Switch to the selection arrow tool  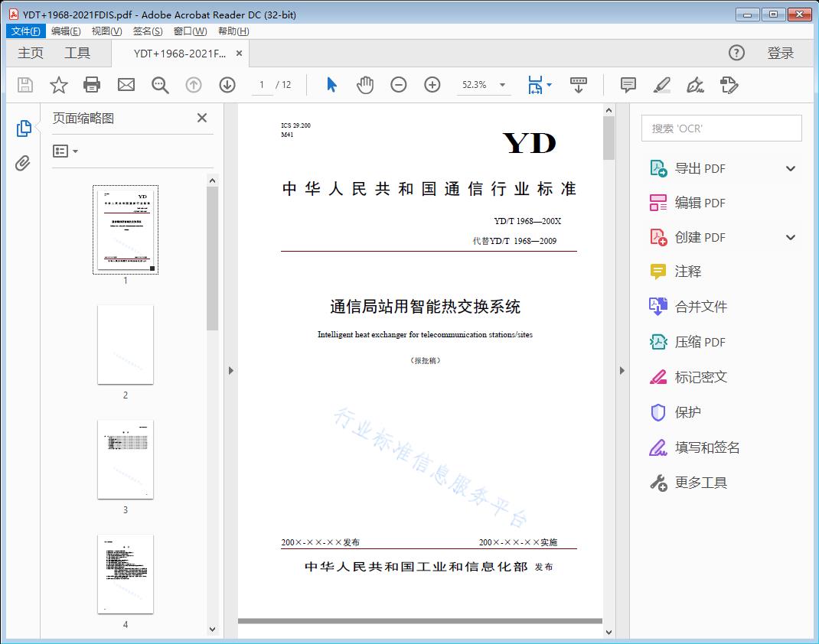331,85
